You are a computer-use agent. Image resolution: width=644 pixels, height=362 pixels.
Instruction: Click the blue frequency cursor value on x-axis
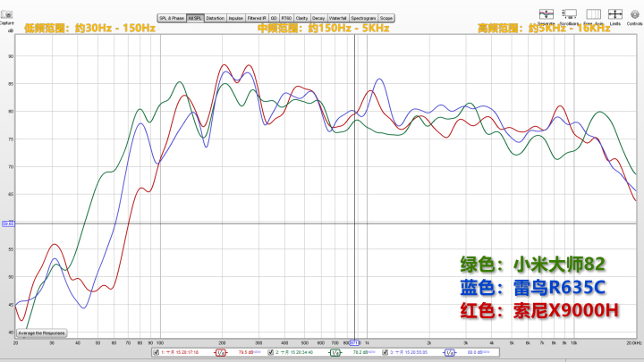click(355, 342)
